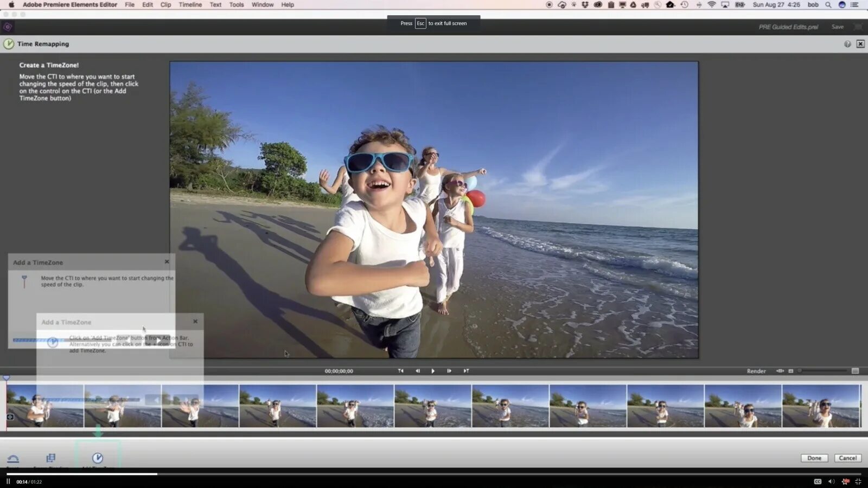Step forward one frame in the preview
This screenshot has height=488, width=868.
coord(449,371)
